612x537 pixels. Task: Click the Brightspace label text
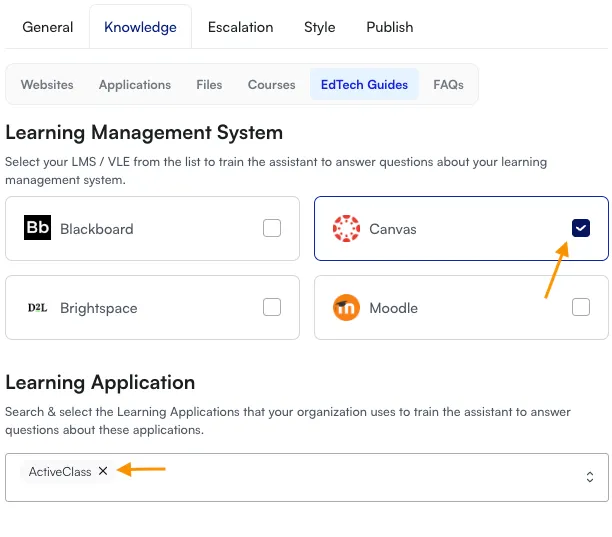click(99, 308)
